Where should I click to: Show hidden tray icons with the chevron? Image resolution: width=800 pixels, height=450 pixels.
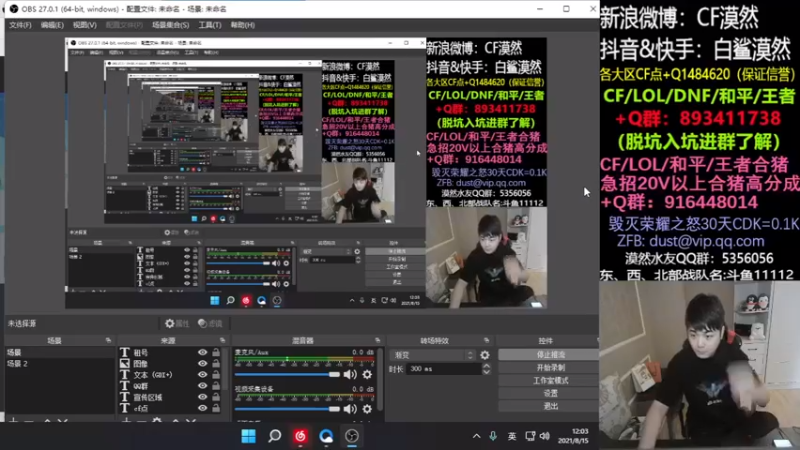476,436
